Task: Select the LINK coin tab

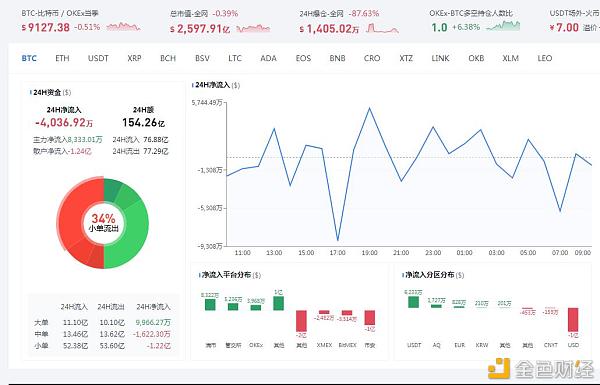Action: point(440,58)
